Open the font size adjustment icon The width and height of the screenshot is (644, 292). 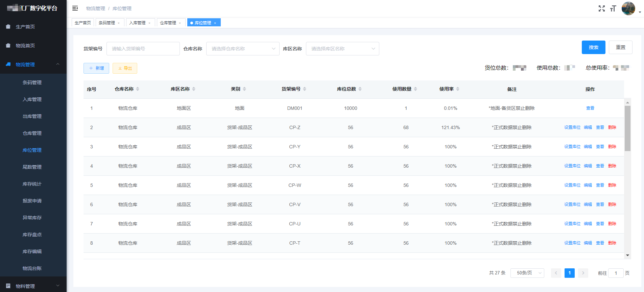point(613,8)
